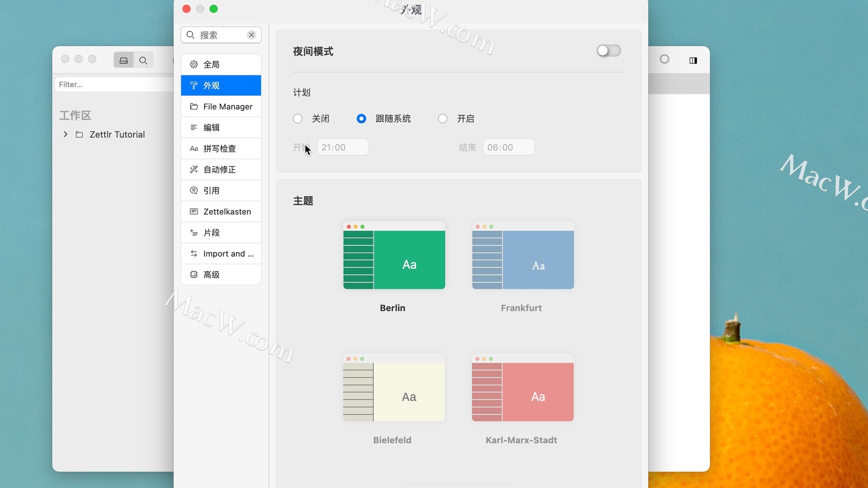Image resolution: width=868 pixels, height=488 pixels.
Task: Click the magnifier icon in preferences search
Action: tap(190, 35)
